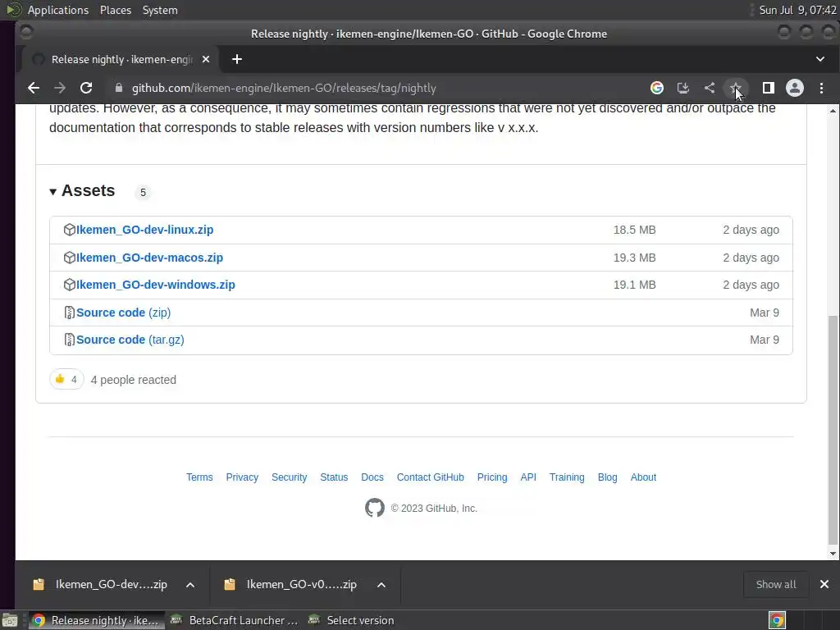Viewport: 840px width, 630px height.
Task: Download Ikemen_GO-dev-macos.zip
Action: (149, 258)
